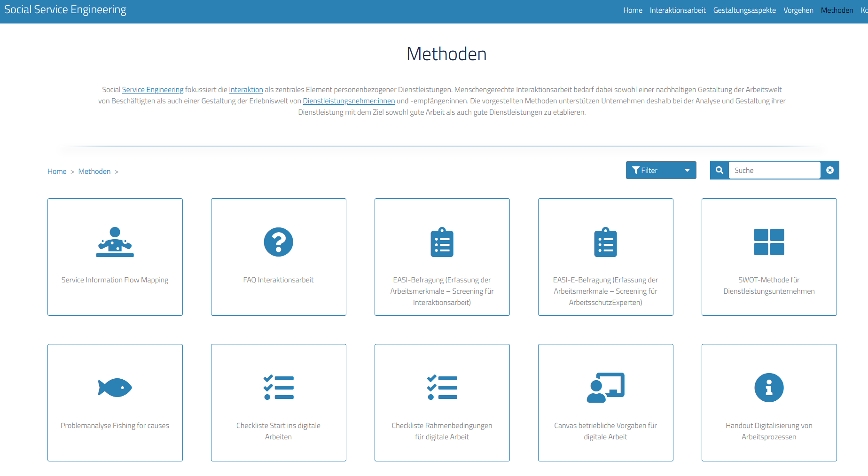The width and height of the screenshot is (868, 476).
Task: Open Checkliste Rahmenbedingungen für digitale Arbeit card
Action: (442, 402)
